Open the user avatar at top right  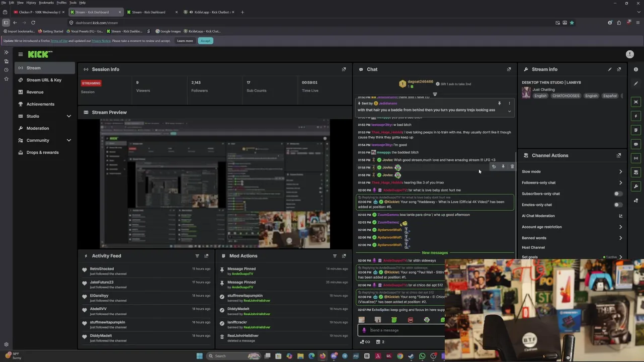click(x=630, y=54)
